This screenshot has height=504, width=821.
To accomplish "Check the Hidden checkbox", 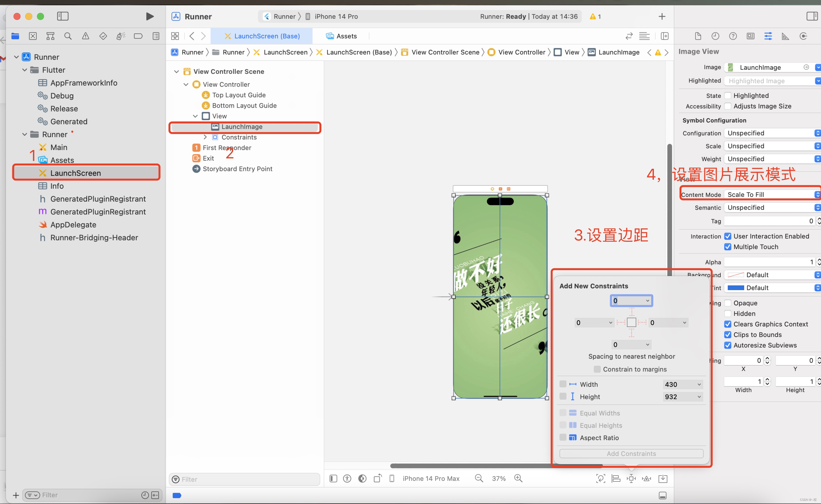I will (728, 314).
